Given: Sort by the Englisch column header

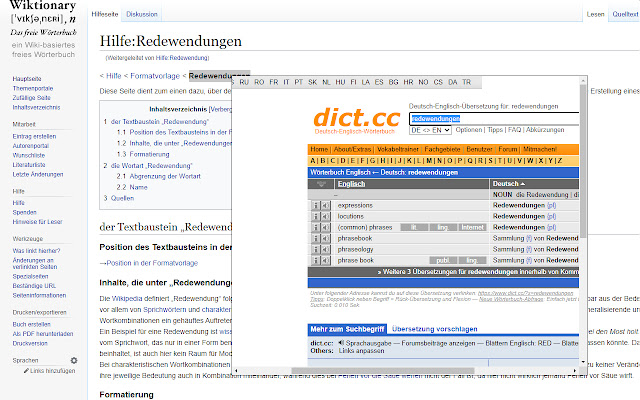Looking at the screenshot, I should pos(351,184).
